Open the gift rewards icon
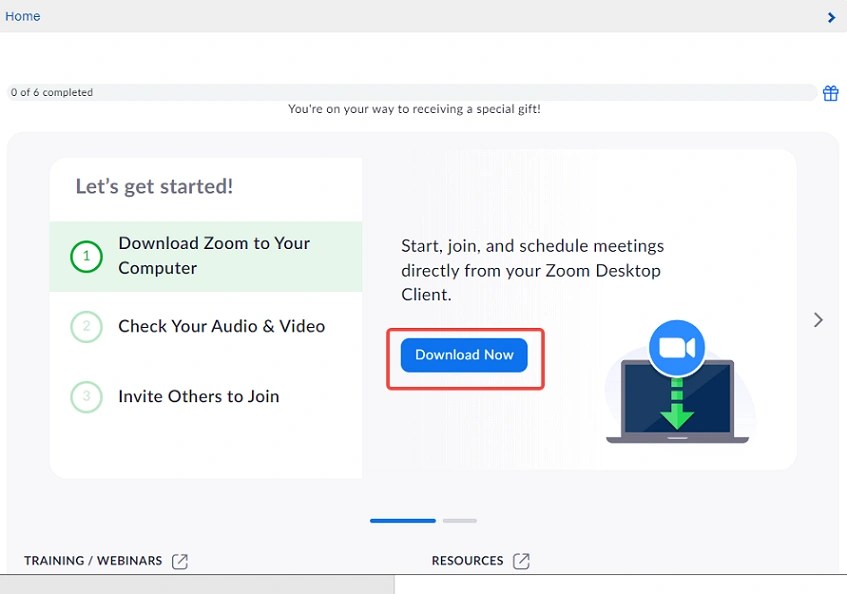The image size is (847, 594). [830, 92]
